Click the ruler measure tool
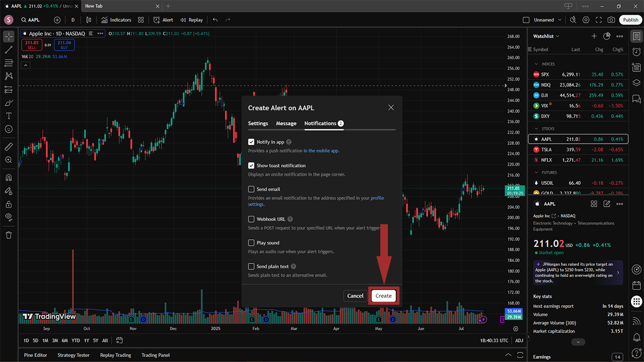Viewport: 644px width, 362px height. coord(9,147)
